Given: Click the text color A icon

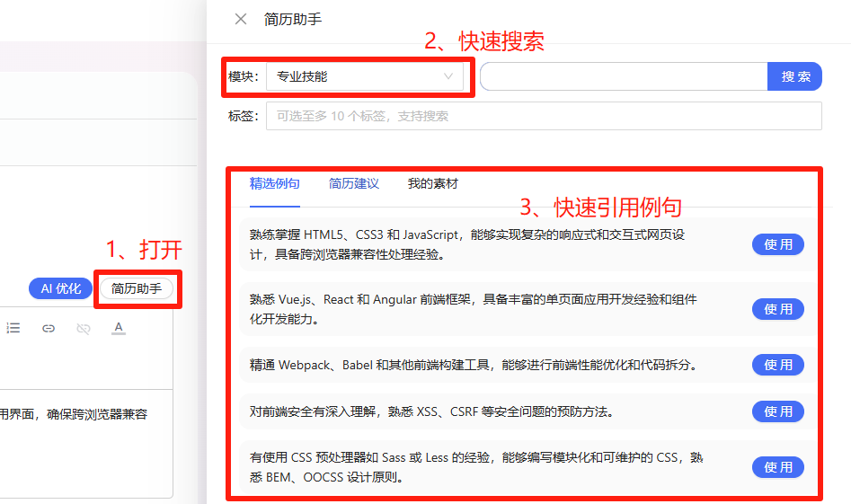Looking at the screenshot, I should click(x=119, y=328).
